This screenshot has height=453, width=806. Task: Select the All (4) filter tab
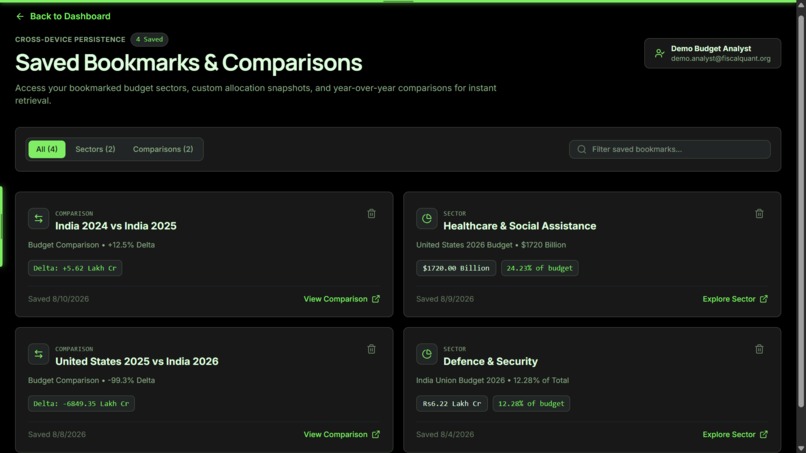pos(47,149)
